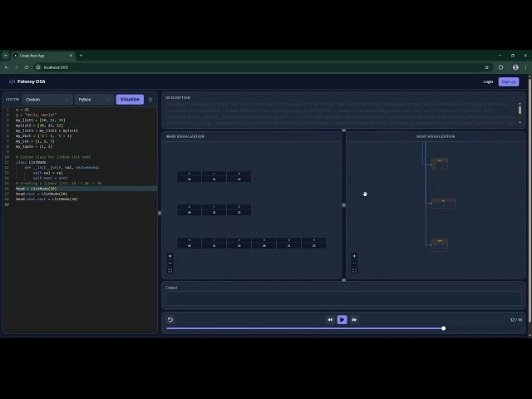This screenshot has height=399, width=532.
Task: Open a new browser tab
Action: (81, 56)
